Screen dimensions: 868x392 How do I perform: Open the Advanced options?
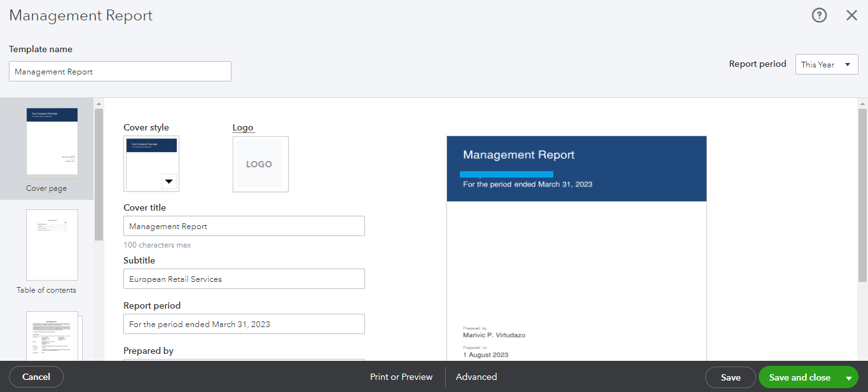(476, 377)
